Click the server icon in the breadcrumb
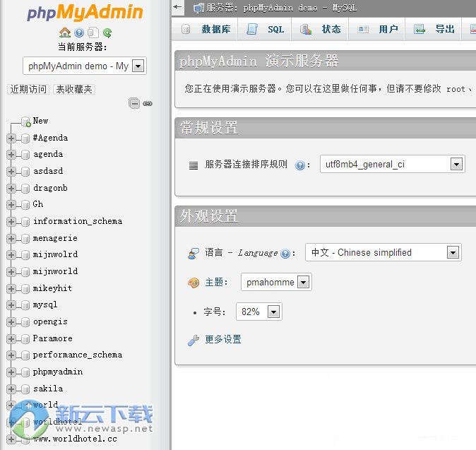This screenshot has height=450, width=476. [x=199, y=8]
